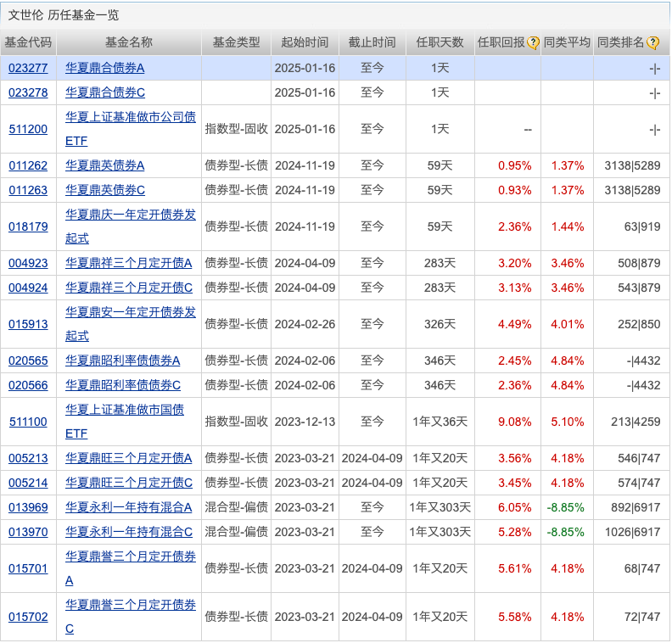Image resolution: width=672 pixels, height=643 pixels.
Task: Open 华夏鼎誉三个月定开债券A link
Action: (x=131, y=568)
